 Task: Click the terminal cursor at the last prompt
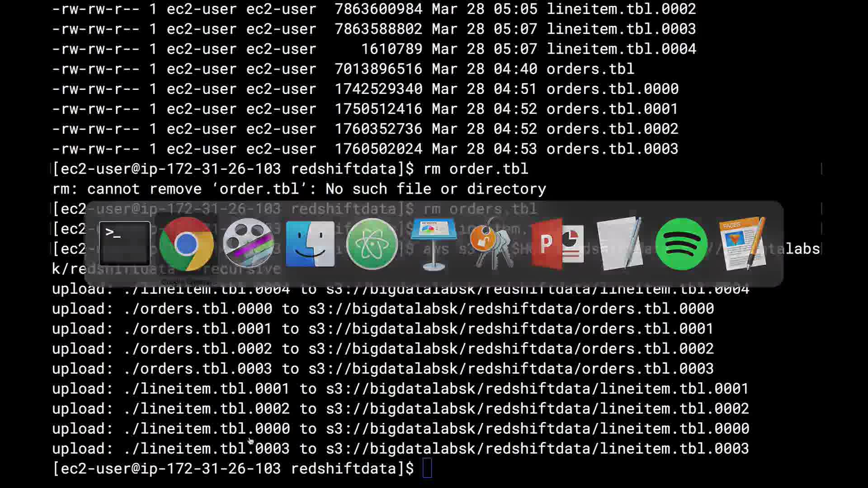click(427, 468)
